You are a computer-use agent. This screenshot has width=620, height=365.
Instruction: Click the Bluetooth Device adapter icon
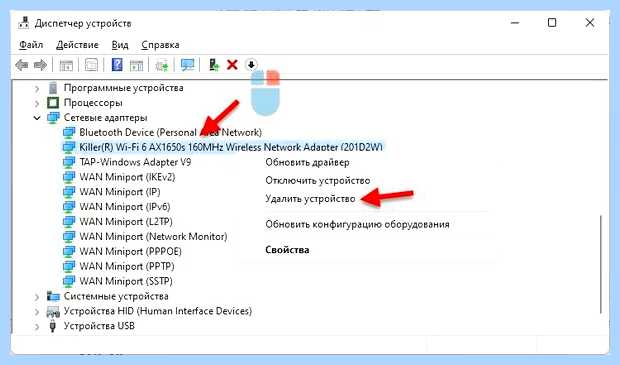click(69, 132)
